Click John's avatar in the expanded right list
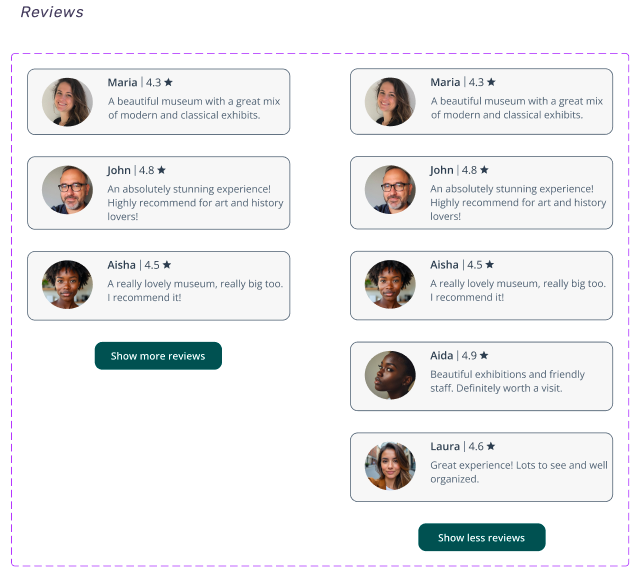The image size is (642, 580). (x=390, y=189)
